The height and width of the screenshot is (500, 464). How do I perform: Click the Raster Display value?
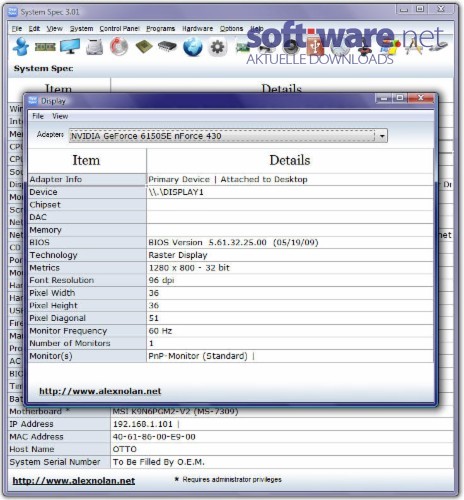pyautogui.click(x=178, y=255)
